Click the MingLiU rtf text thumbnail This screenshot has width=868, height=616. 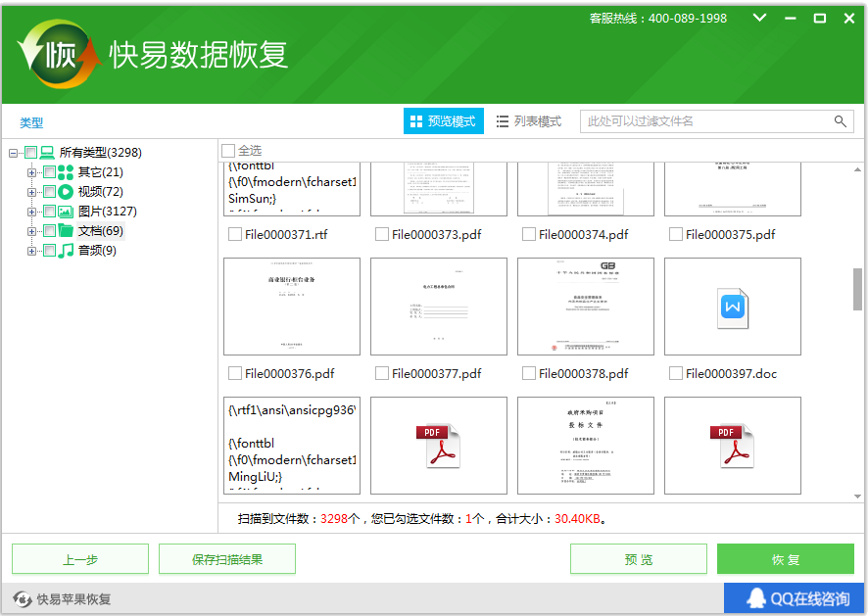(x=292, y=445)
